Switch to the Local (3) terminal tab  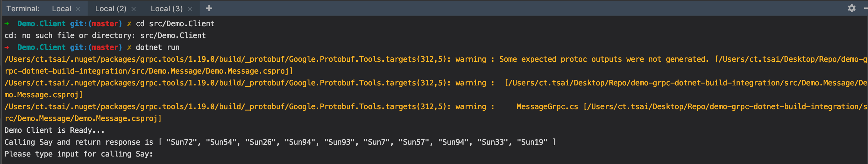tap(166, 9)
